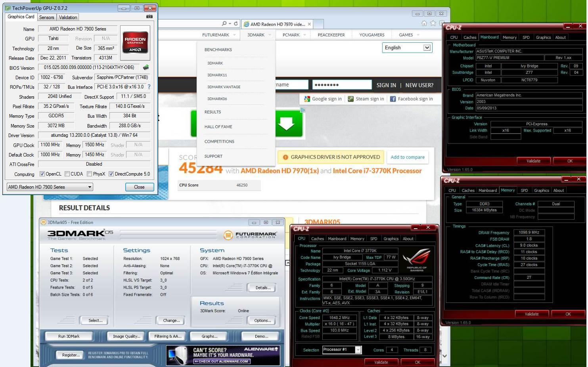Screen dimensions: 588x367
Task: Click the Republic of Gamers logo in CPU-Z
Action: [417, 260]
